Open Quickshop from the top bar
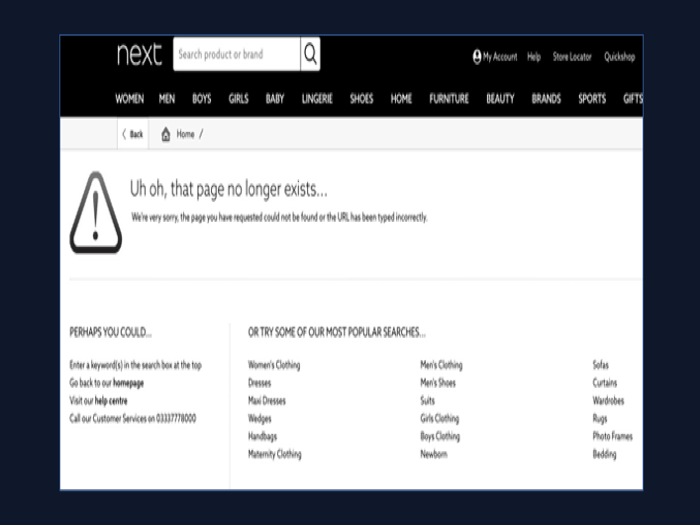This screenshot has height=525, width=700. click(x=619, y=57)
